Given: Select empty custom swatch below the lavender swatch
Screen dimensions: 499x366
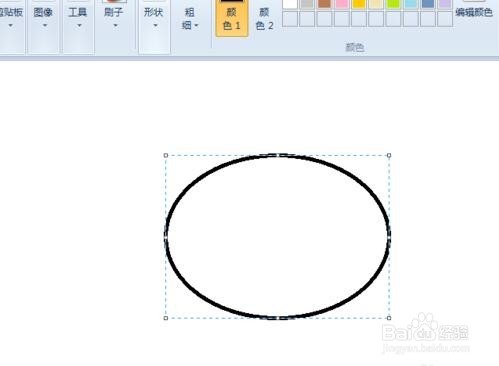Looking at the screenshot, I should (445, 19).
